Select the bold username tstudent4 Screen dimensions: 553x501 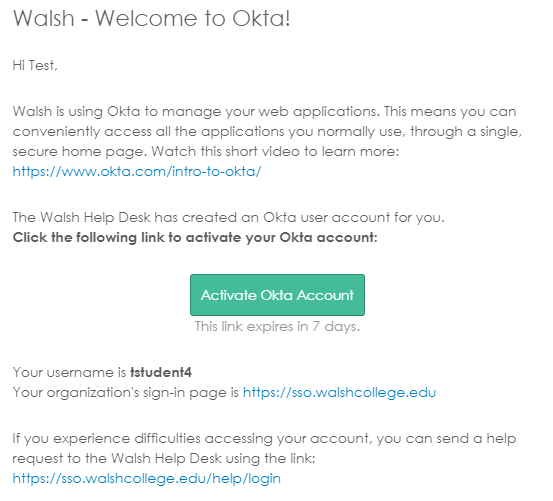161,372
